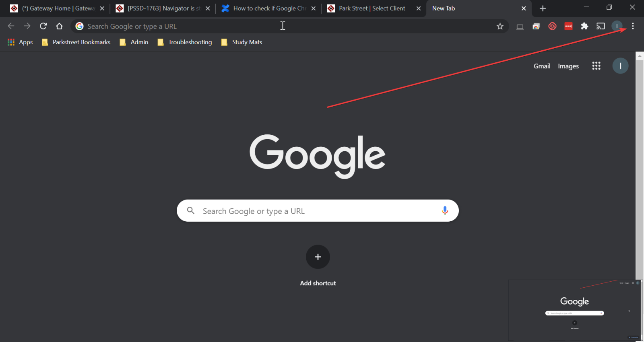Open the Apps bookmark launcher
The height and width of the screenshot is (342, 644).
coord(20,42)
